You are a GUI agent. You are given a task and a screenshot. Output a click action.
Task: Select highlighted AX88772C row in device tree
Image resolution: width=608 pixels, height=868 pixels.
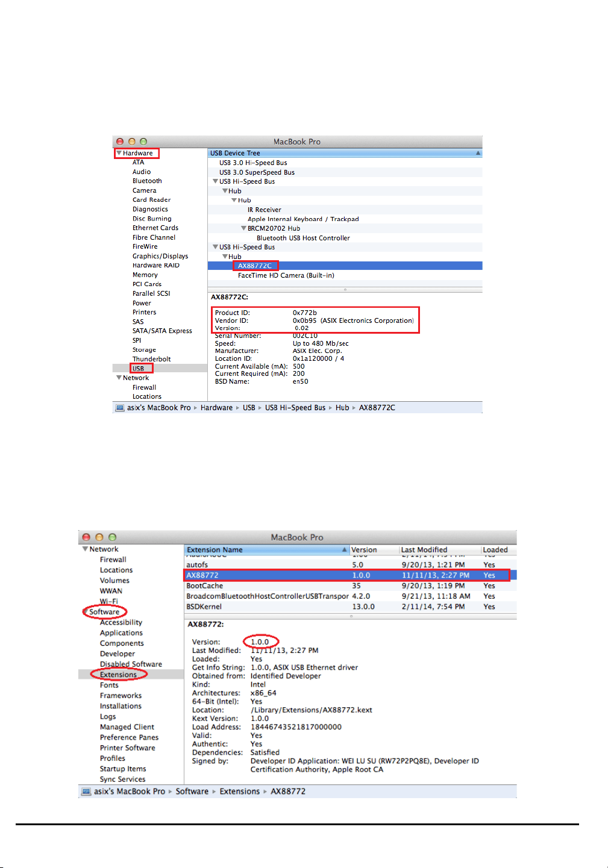(x=345, y=266)
